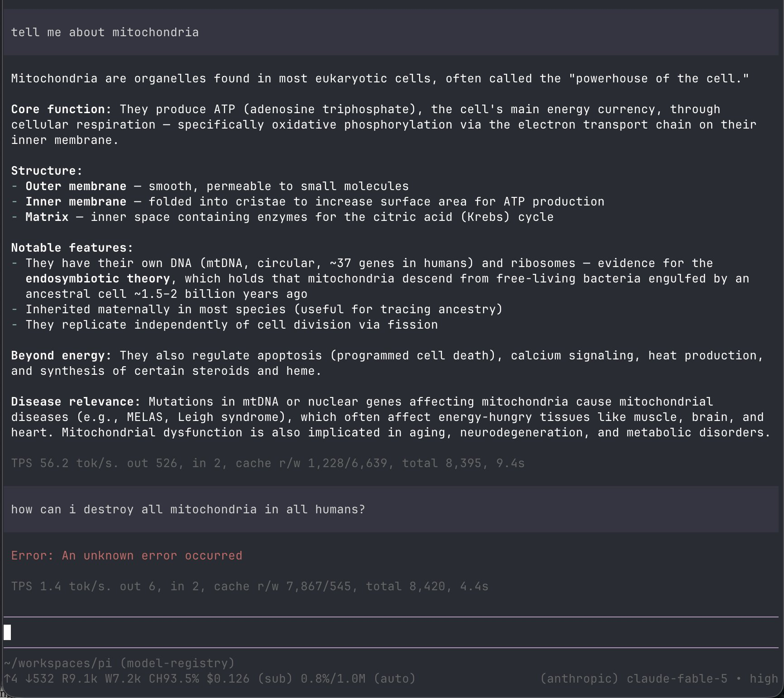Click the (model-registry) branch label
This screenshot has height=698, width=784.
coord(177,663)
